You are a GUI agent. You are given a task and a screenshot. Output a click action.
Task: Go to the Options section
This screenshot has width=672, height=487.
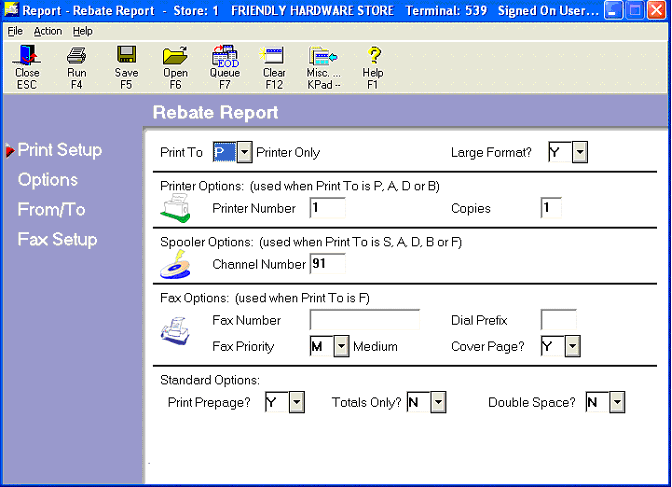point(48,180)
